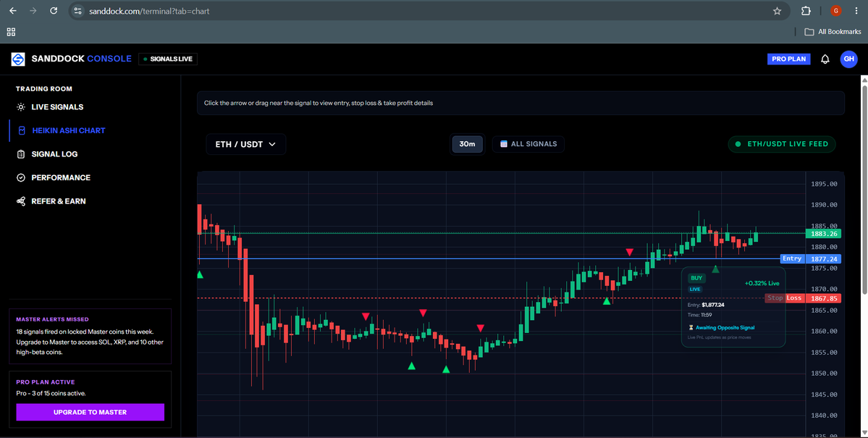Click the red sell marker above 1877 entry line
Screen dimensions: 868x438
click(x=629, y=252)
